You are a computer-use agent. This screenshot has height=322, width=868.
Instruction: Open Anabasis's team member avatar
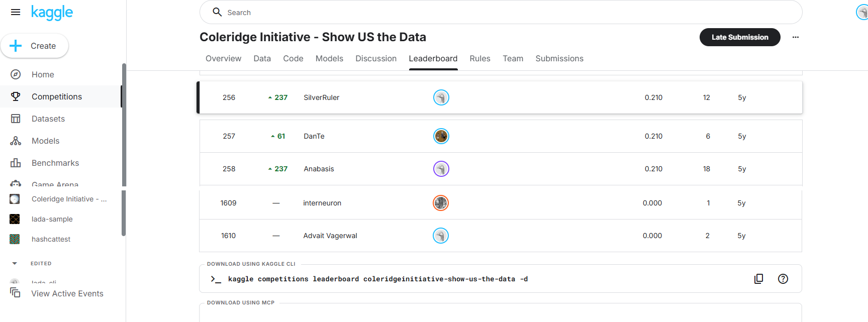coord(441,169)
